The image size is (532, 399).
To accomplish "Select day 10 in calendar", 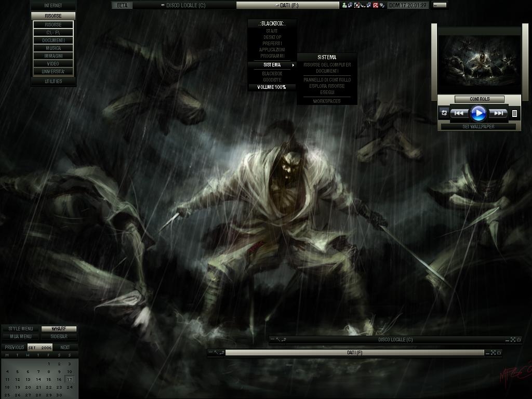I will point(70,371).
